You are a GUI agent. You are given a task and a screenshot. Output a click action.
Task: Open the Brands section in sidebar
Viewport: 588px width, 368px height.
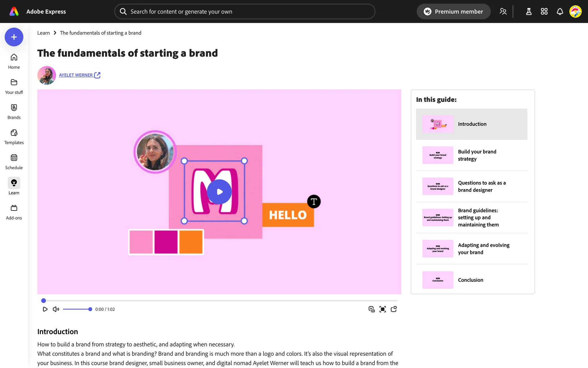coord(14,111)
